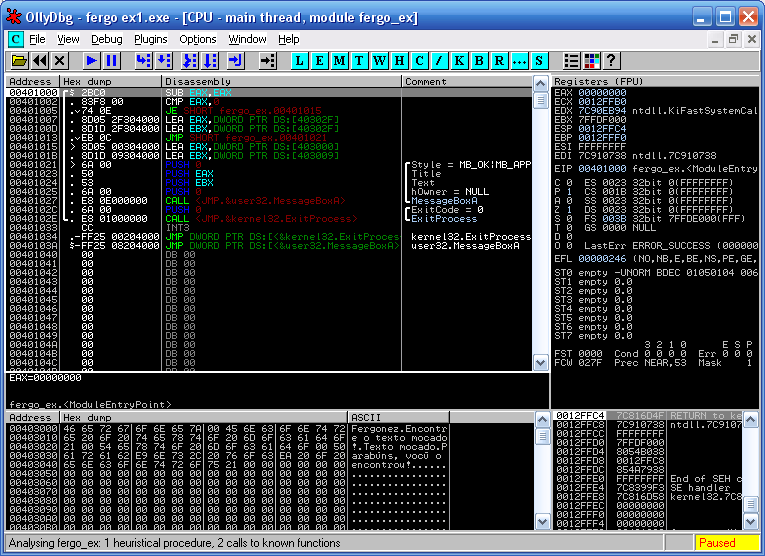
Task: Open Threads window (T button)
Action: pos(359,61)
